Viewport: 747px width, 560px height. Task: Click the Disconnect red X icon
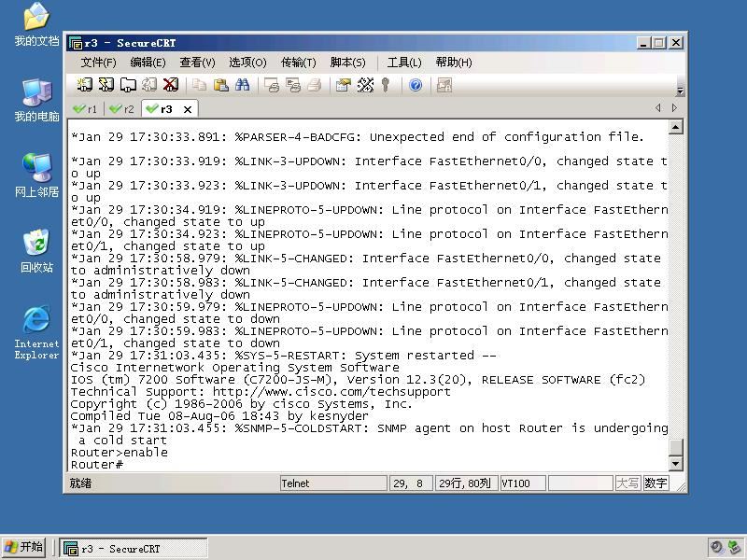click(x=171, y=85)
